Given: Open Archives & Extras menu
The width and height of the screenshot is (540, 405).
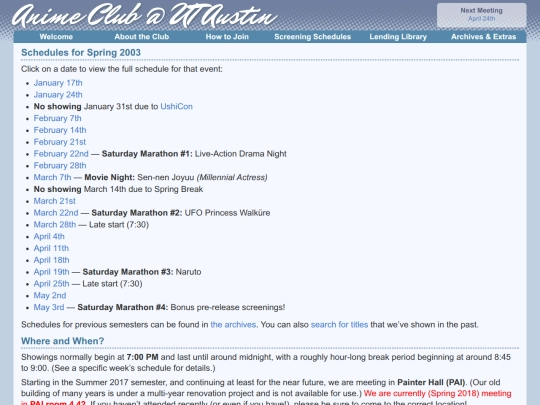Looking at the screenshot, I should click(x=484, y=37).
